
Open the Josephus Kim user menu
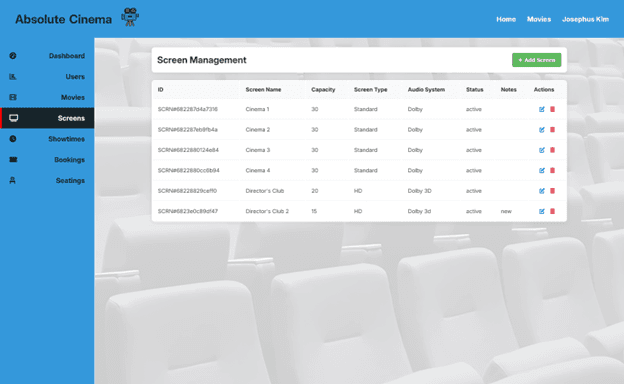[585, 19]
